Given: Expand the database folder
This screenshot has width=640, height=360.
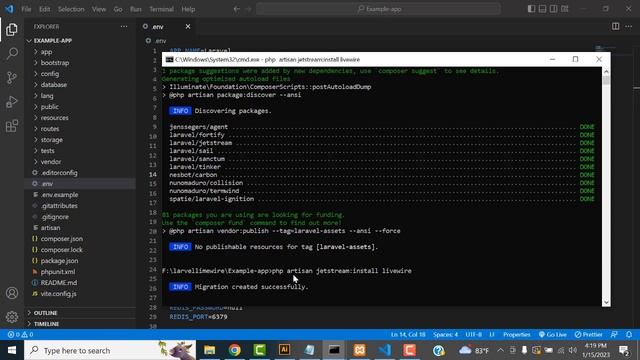Looking at the screenshot, I should (x=53, y=85).
